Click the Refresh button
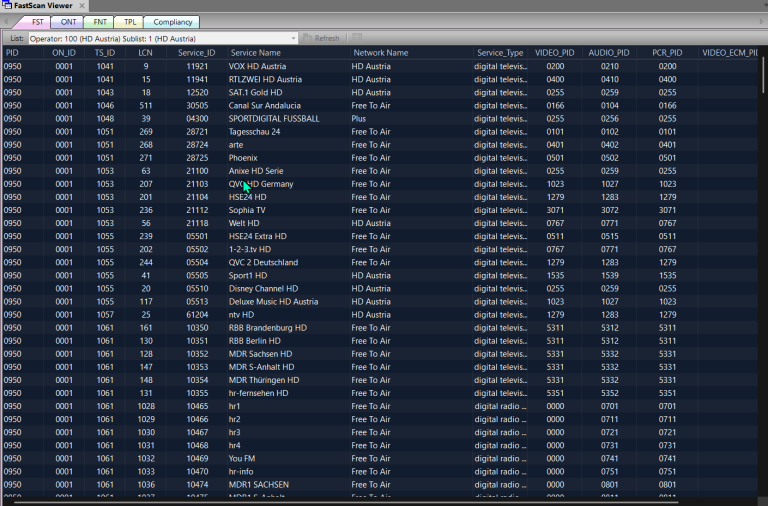The width and height of the screenshot is (768, 506). tap(321, 38)
